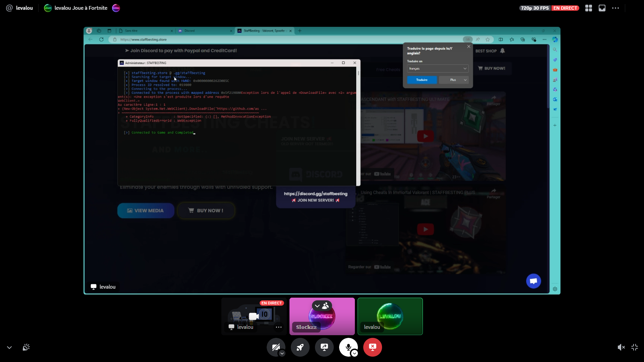
Task: Mute the microphone
Action: (348, 347)
